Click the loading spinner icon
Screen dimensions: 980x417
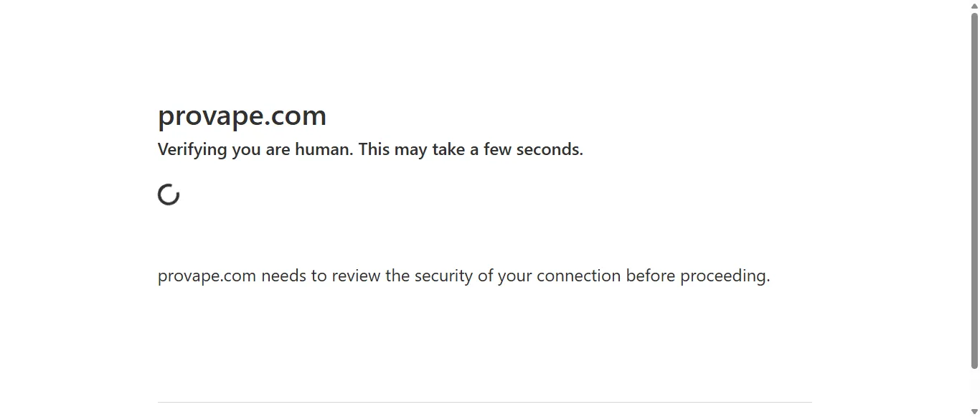click(169, 195)
